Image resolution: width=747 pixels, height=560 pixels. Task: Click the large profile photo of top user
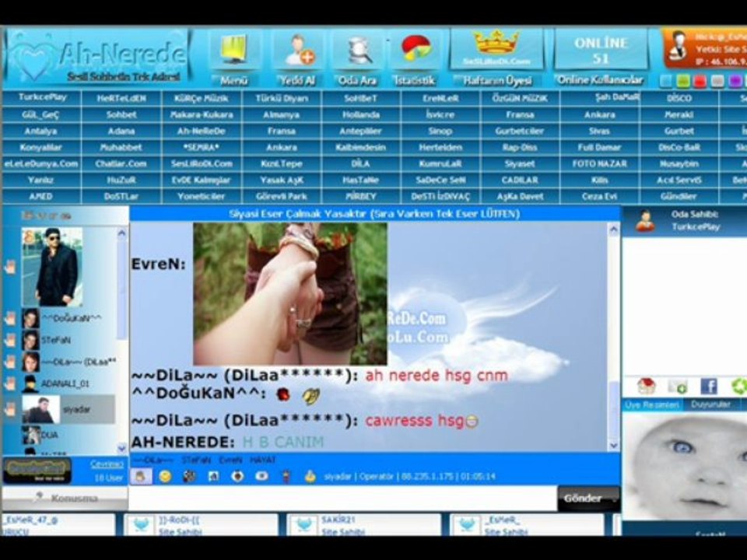tap(52, 267)
